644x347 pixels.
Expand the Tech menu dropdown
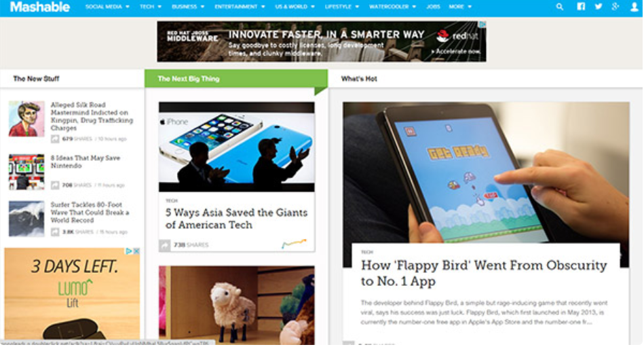pyautogui.click(x=151, y=7)
